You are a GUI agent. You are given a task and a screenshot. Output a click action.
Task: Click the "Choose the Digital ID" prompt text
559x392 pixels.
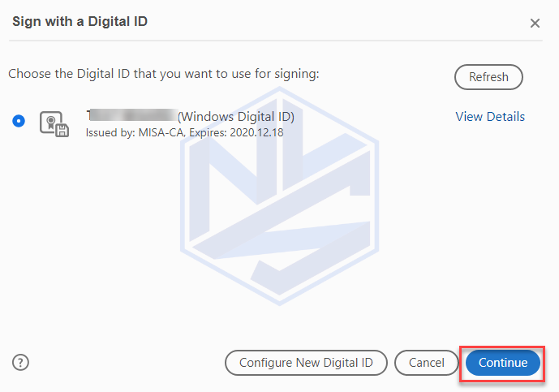coord(164,74)
